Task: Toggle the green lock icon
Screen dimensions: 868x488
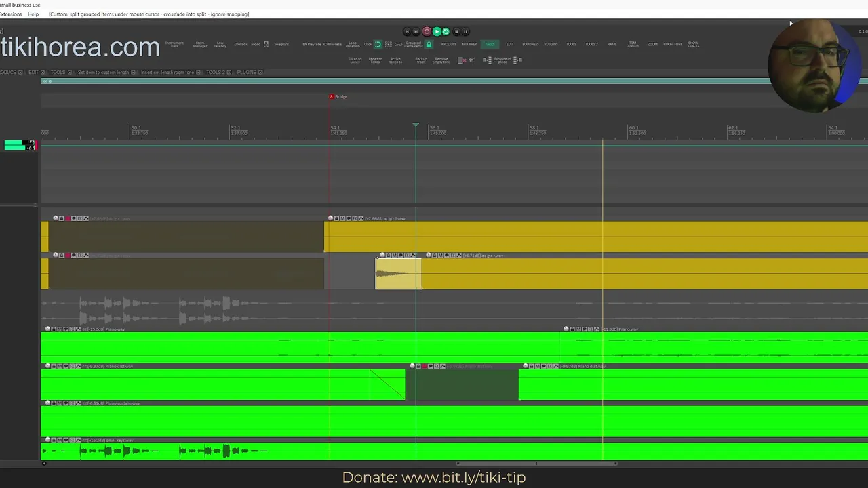Action: click(429, 44)
